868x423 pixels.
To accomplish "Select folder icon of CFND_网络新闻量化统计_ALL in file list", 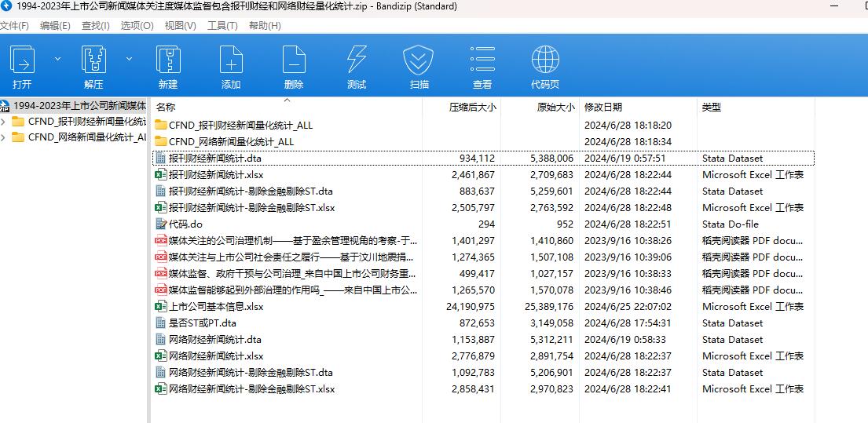I will tap(160, 141).
